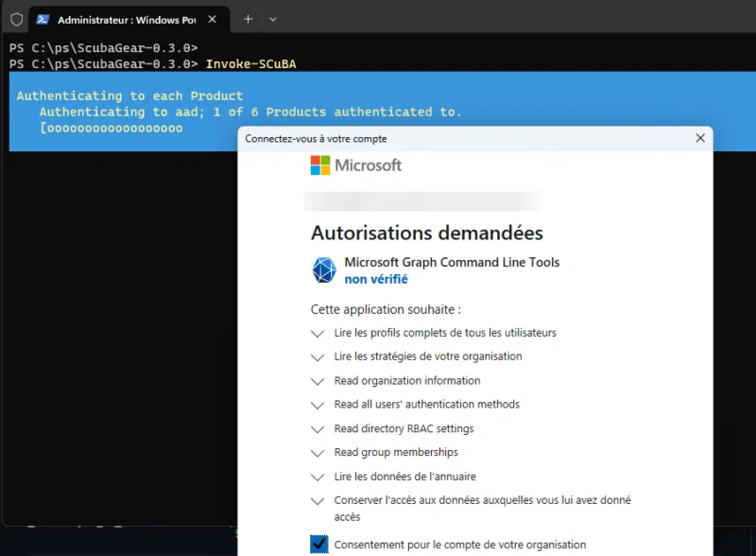
Task: Expand 'Read organization information'
Action: [318, 381]
